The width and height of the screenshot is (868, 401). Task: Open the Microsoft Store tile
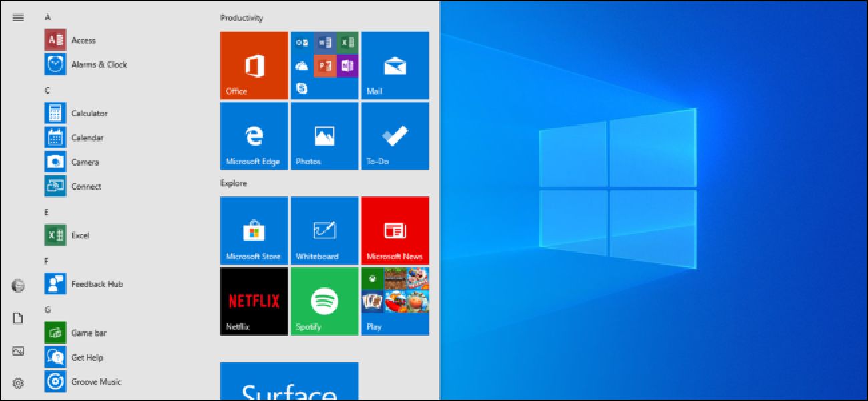254,231
